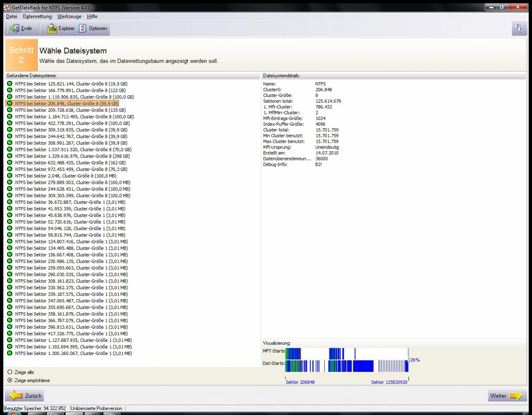
Task: Click green icon for sector 2.048 entry
Action: click(10, 176)
